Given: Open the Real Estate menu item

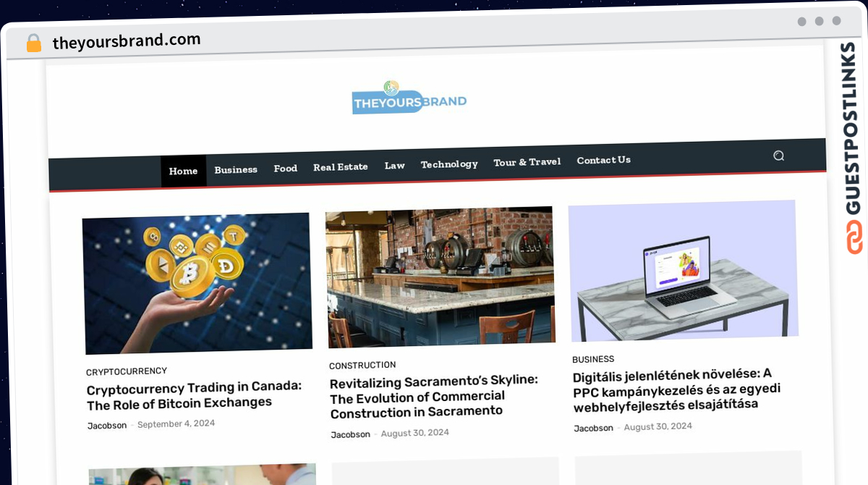Looking at the screenshot, I should tap(341, 166).
